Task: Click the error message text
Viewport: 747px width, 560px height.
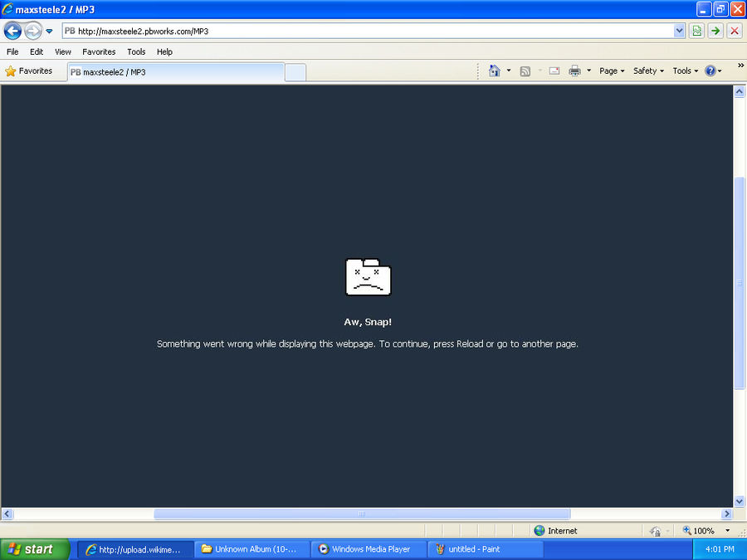Action: coord(368,343)
